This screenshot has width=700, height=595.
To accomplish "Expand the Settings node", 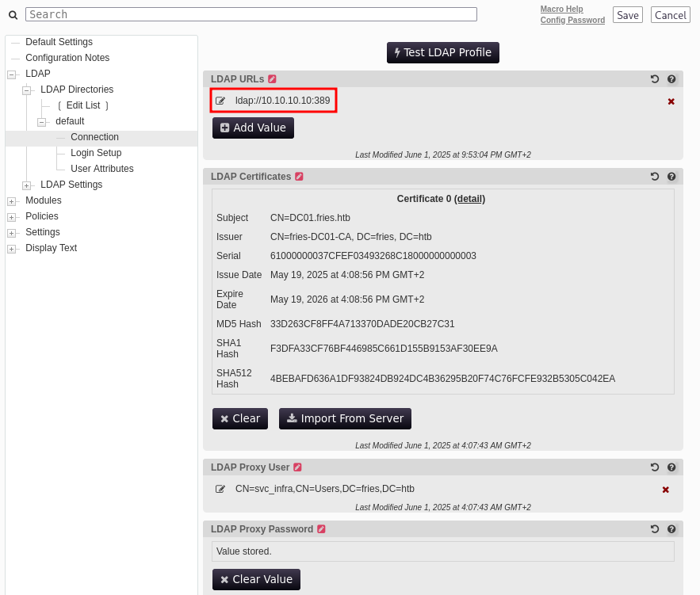I will 12,233.
